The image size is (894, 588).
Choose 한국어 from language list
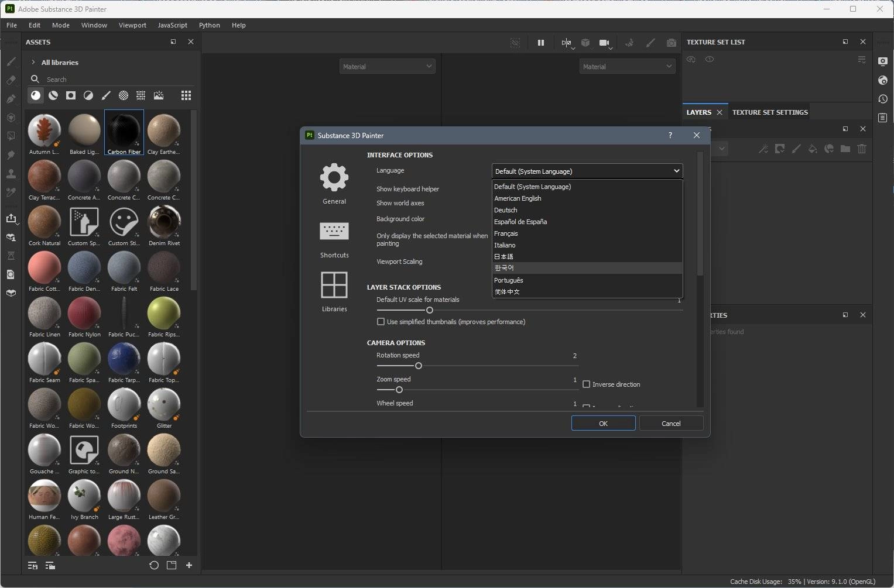[x=587, y=268]
